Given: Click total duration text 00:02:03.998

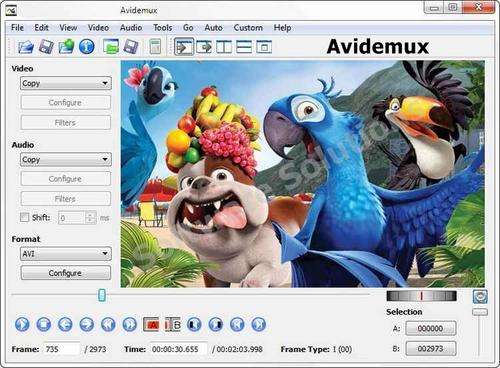Looking at the screenshot, I should tap(240, 349).
